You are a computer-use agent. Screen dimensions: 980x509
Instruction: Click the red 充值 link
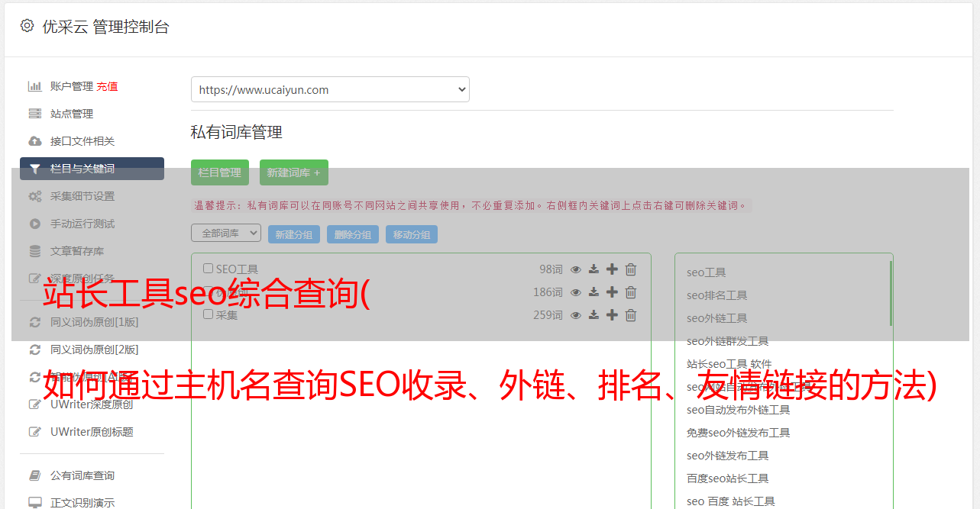107,86
